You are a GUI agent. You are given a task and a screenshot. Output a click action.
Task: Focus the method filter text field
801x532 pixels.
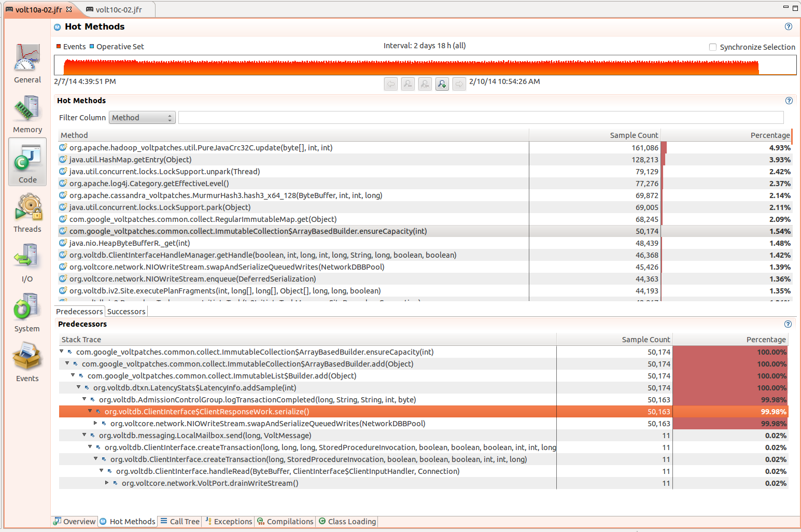(x=481, y=118)
